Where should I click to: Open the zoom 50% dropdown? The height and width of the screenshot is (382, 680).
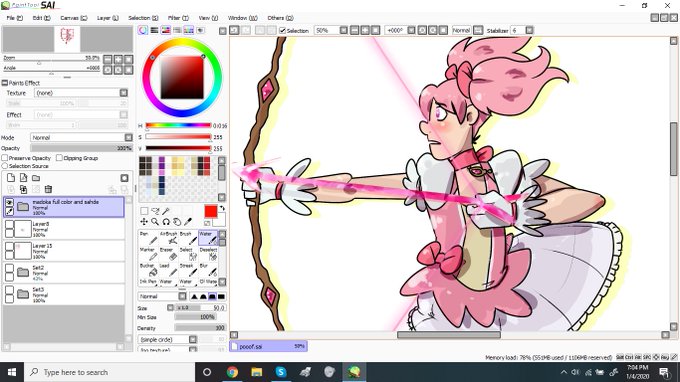(343, 30)
